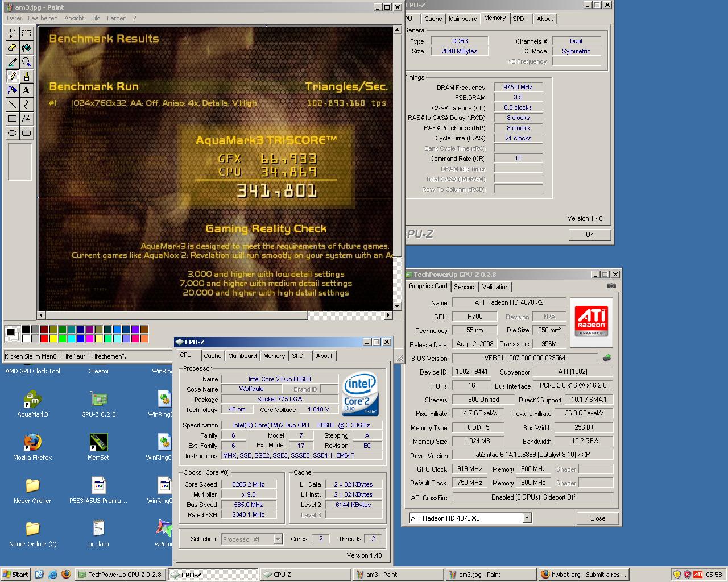Launch Internet Explorer from quick launch
Screen dimensions: 728x582
(52, 575)
